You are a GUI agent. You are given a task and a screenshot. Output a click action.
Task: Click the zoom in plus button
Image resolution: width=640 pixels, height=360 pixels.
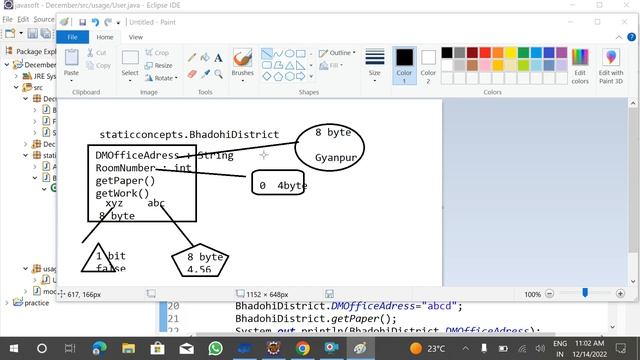(x=620, y=293)
